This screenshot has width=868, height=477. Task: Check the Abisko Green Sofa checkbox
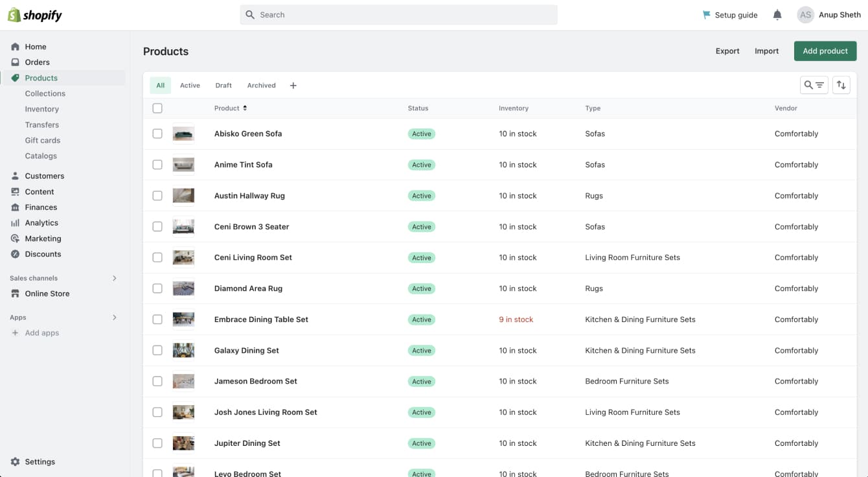tap(157, 134)
